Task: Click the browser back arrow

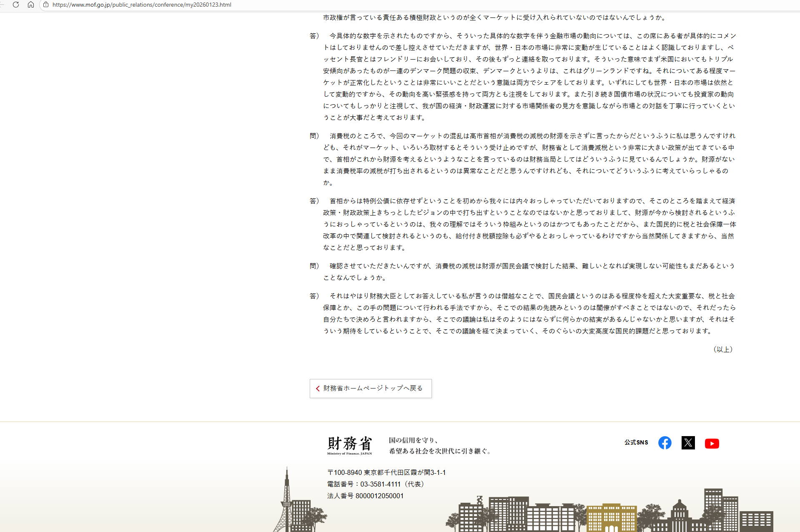Action: pyautogui.click(x=2, y=5)
